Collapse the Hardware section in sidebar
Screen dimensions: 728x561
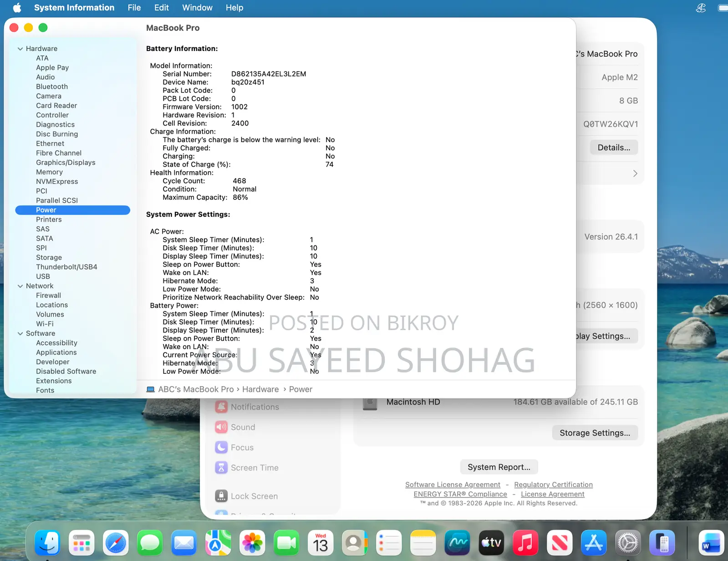coord(20,49)
